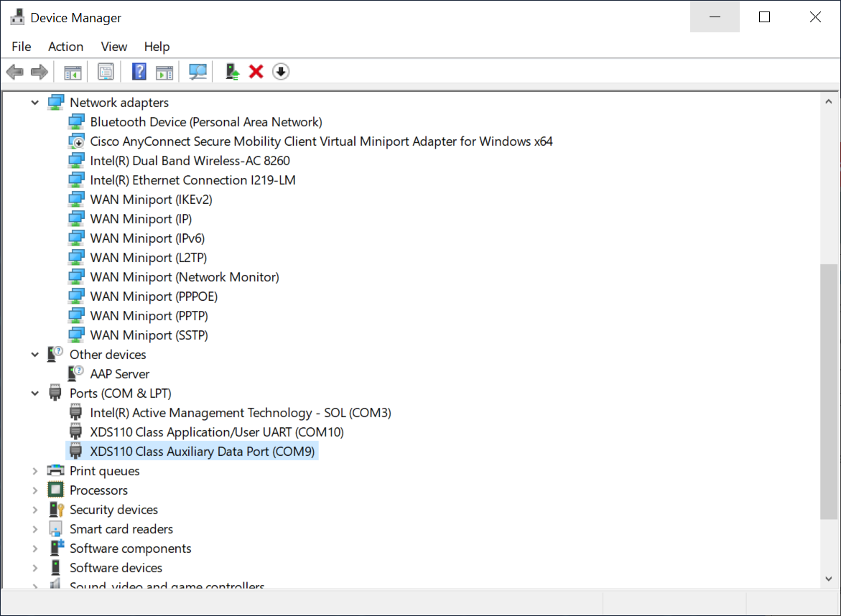Click the Software components icon
The image size is (841, 616).
coord(57,548)
